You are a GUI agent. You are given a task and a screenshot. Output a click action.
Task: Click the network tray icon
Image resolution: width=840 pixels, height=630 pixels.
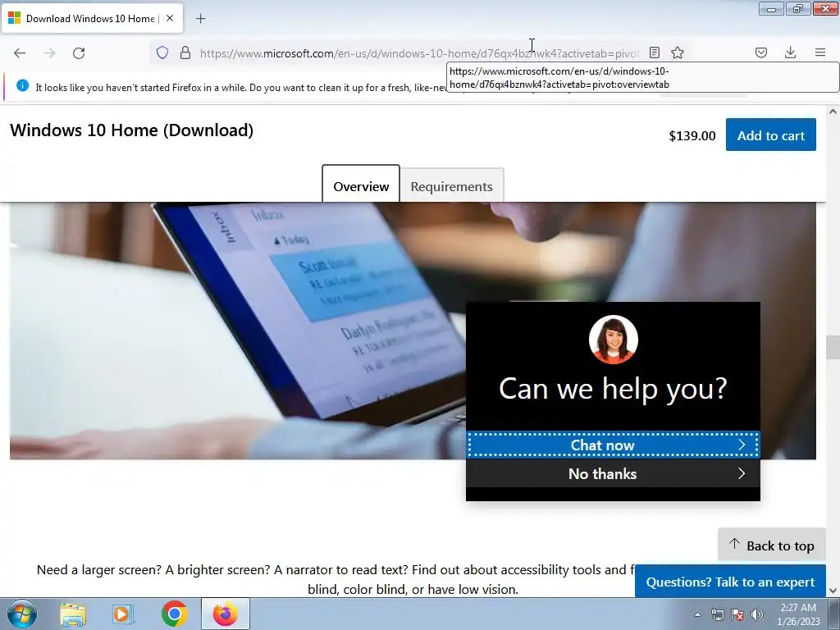click(x=717, y=614)
